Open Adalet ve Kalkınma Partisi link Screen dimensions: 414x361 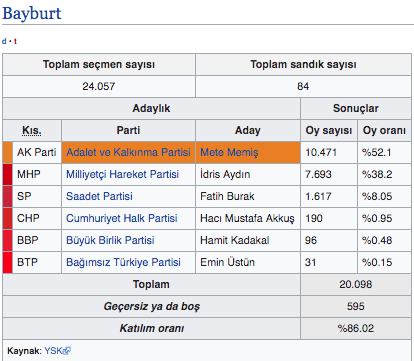coord(128,152)
